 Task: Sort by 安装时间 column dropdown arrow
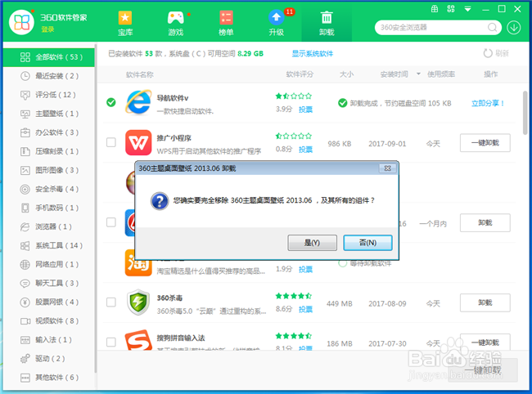418,74
